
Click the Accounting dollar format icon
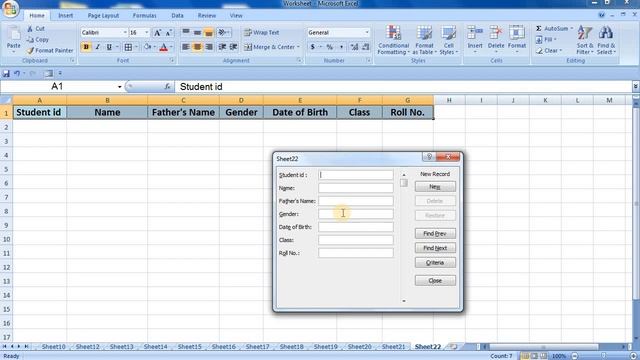(x=313, y=47)
